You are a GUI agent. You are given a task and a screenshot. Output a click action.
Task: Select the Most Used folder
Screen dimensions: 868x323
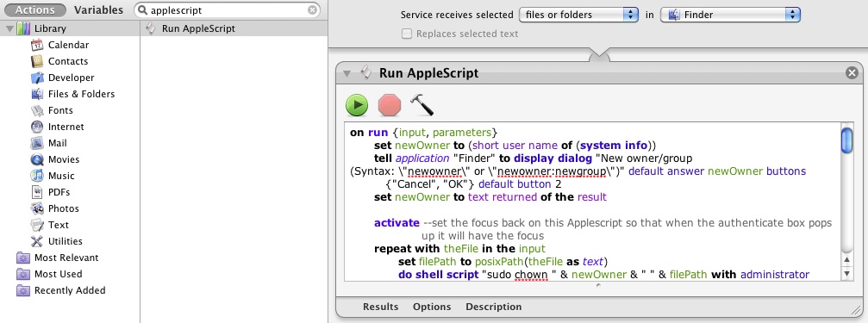(58, 274)
